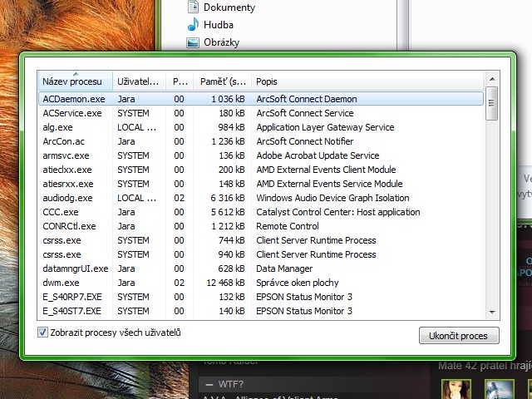
Task: Collapse the WTF? group in background window
Action: 209,384
